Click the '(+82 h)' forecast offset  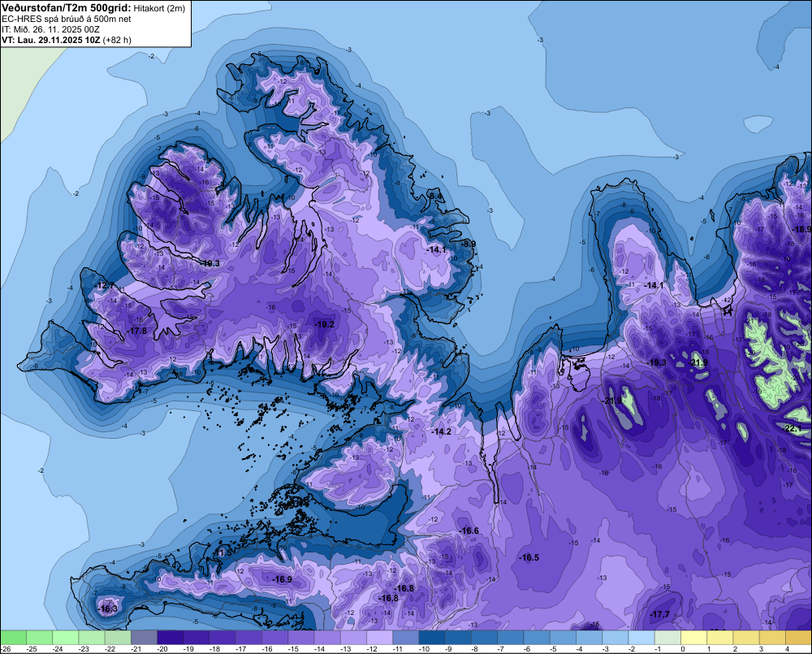pyautogui.click(x=117, y=40)
